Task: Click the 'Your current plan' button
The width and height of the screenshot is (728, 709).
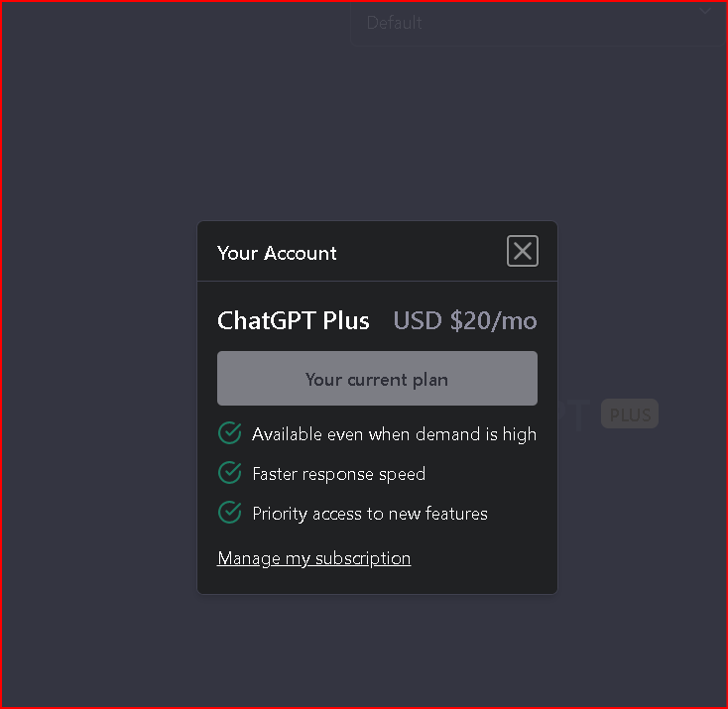Action: [377, 379]
